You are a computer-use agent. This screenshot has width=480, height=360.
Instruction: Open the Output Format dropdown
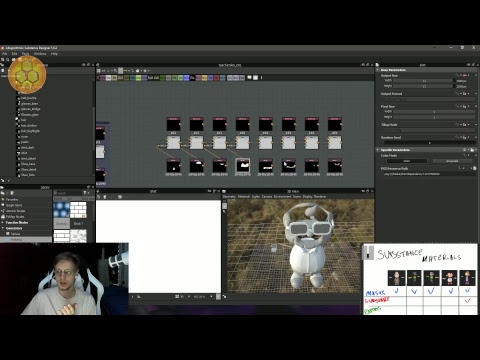pos(428,99)
